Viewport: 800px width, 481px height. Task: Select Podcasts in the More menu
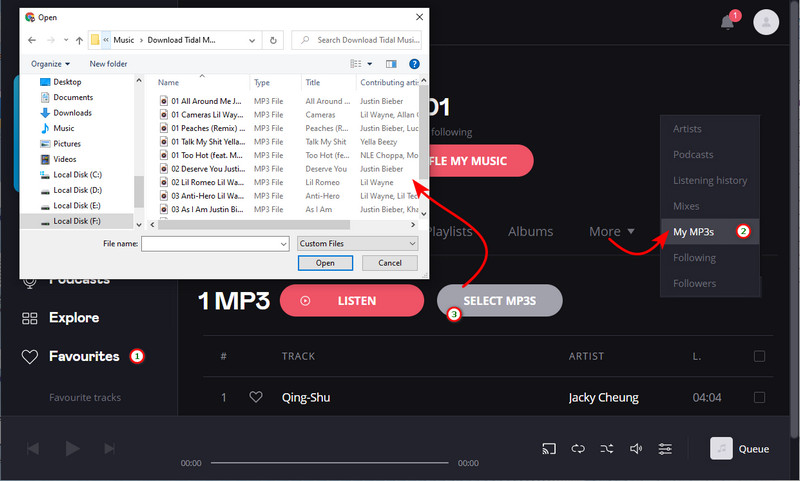click(x=693, y=155)
